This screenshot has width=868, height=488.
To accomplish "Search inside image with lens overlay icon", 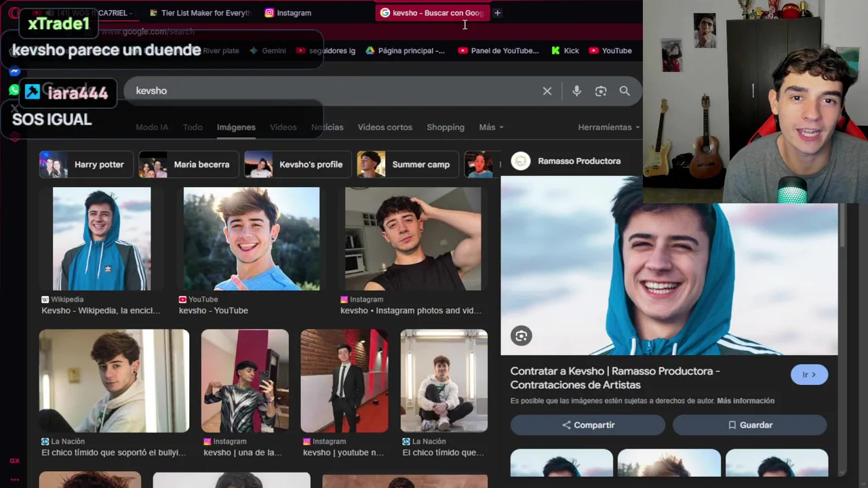I will 521,336.
